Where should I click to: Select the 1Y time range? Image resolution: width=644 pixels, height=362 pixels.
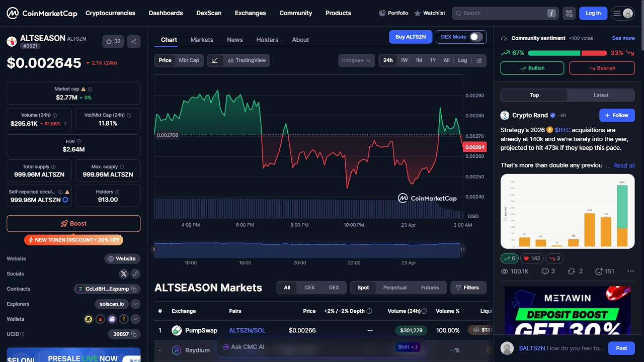pyautogui.click(x=433, y=60)
